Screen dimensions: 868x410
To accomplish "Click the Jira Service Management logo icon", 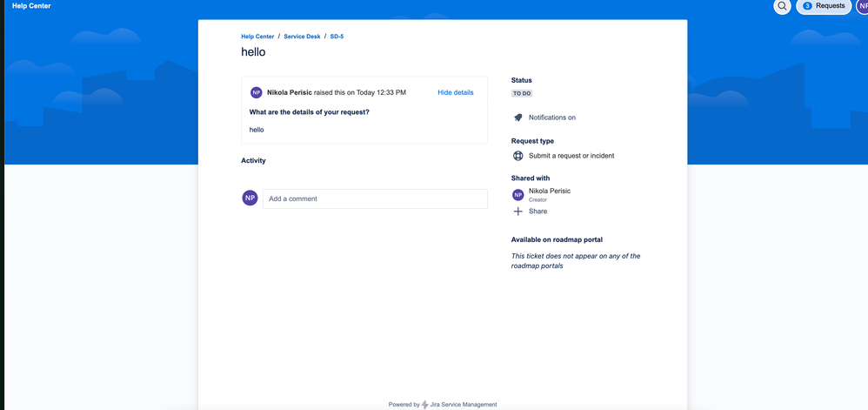I will point(424,405).
